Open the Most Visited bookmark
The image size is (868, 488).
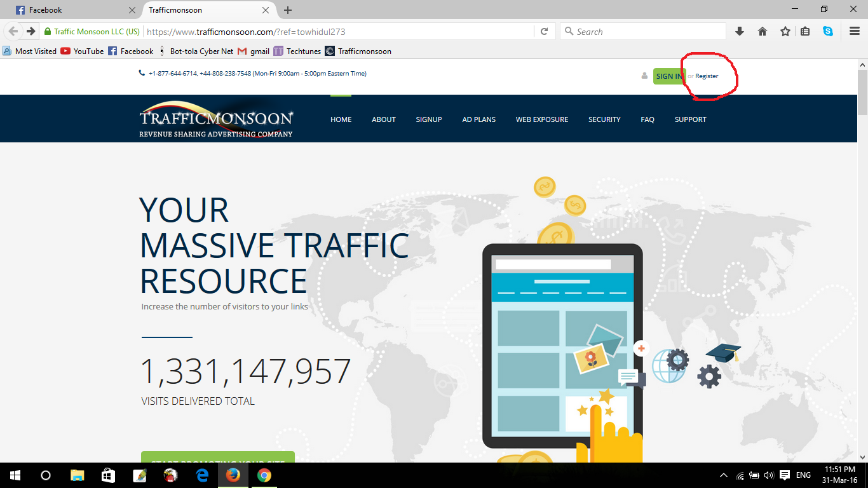click(x=29, y=51)
